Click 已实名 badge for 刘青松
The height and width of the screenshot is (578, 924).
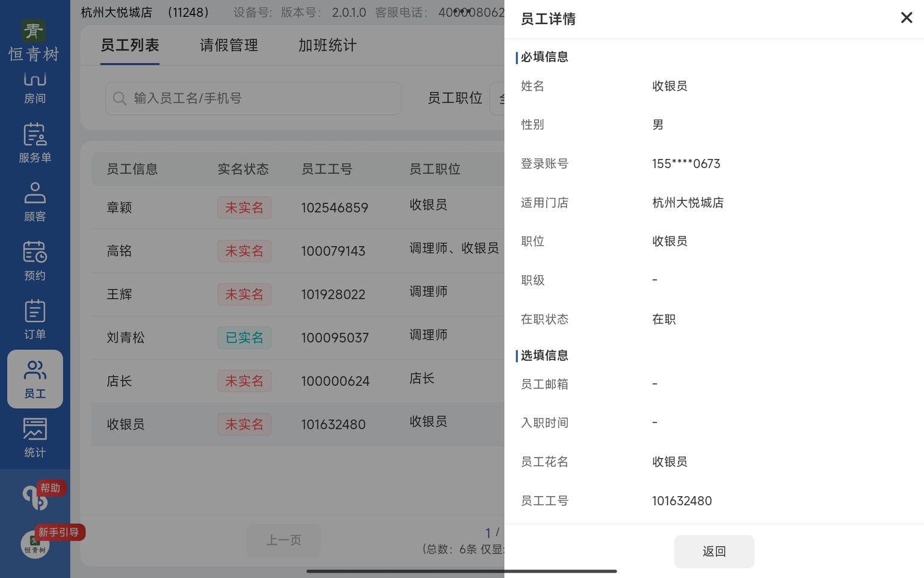[x=244, y=338]
